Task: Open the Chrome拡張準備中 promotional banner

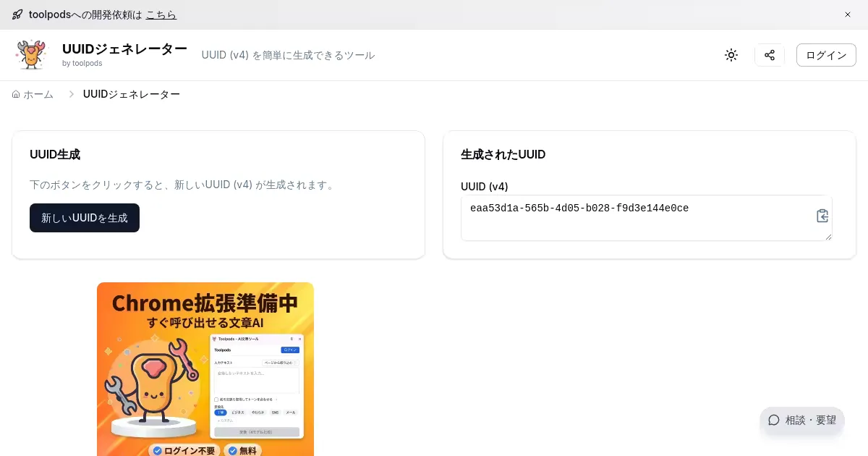Action: point(205,369)
